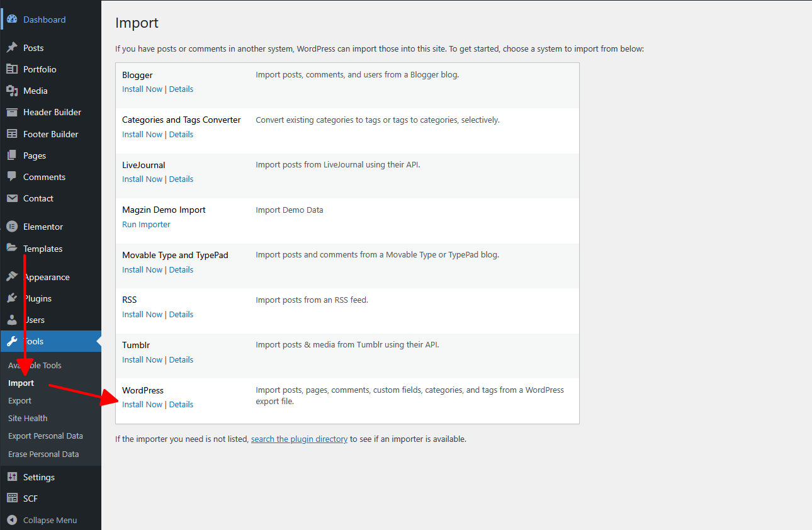Screen dimensions: 812x530
Task: Click the Settings sliders icon
Action: point(12,477)
